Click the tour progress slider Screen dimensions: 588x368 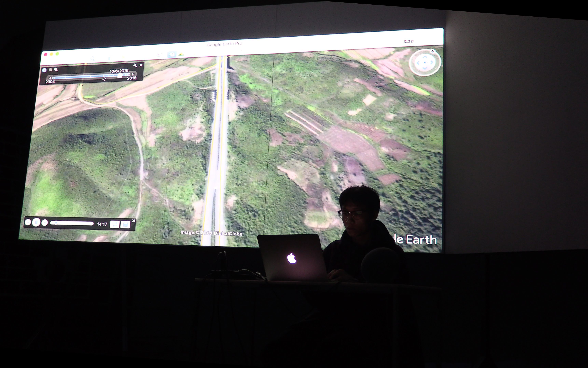(x=72, y=223)
